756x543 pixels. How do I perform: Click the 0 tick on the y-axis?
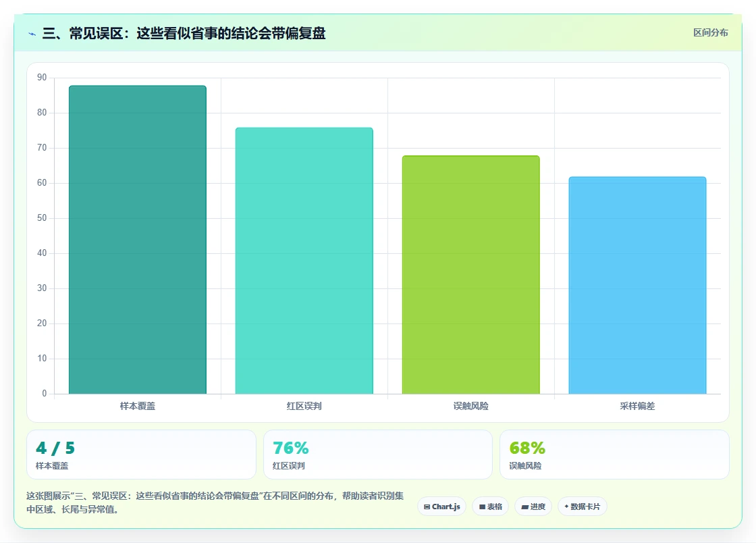click(x=45, y=394)
